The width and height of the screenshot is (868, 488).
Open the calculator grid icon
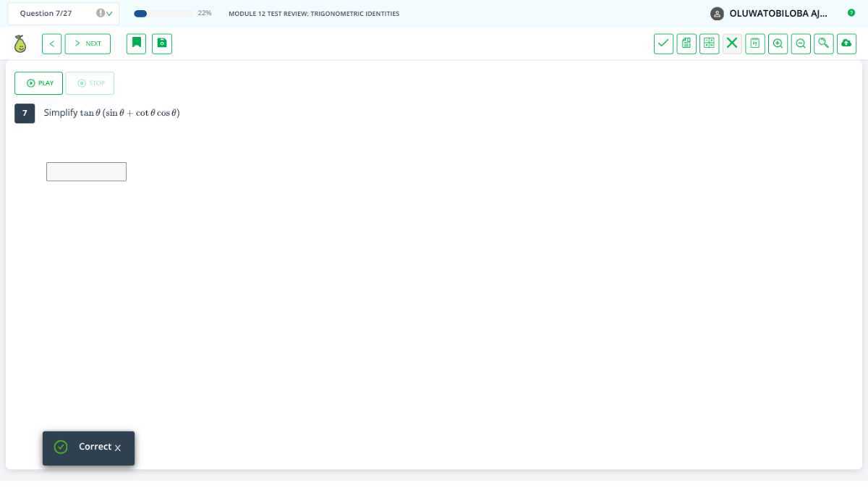(709, 43)
